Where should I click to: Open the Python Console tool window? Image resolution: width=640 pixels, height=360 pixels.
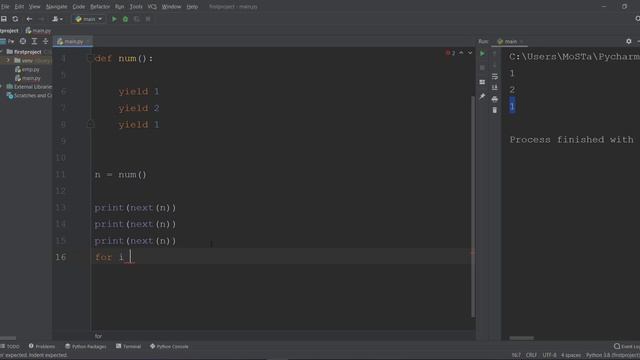tap(169, 346)
